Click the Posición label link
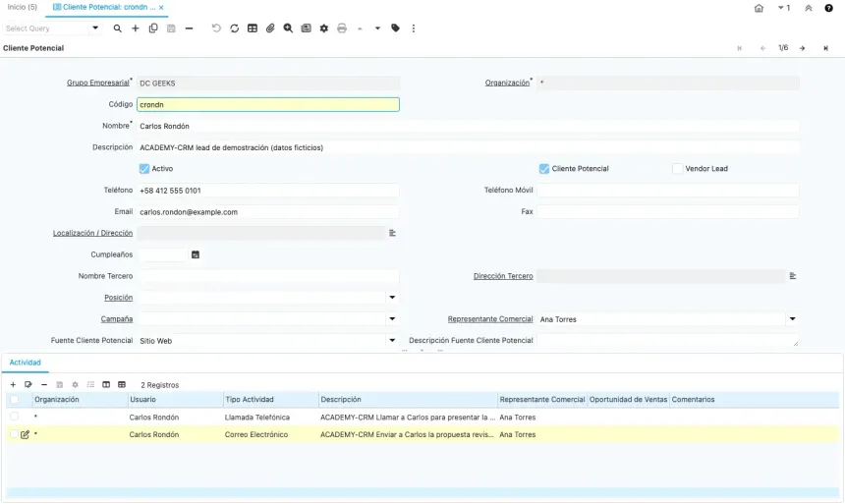This screenshot has width=845, height=504. [x=119, y=298]
